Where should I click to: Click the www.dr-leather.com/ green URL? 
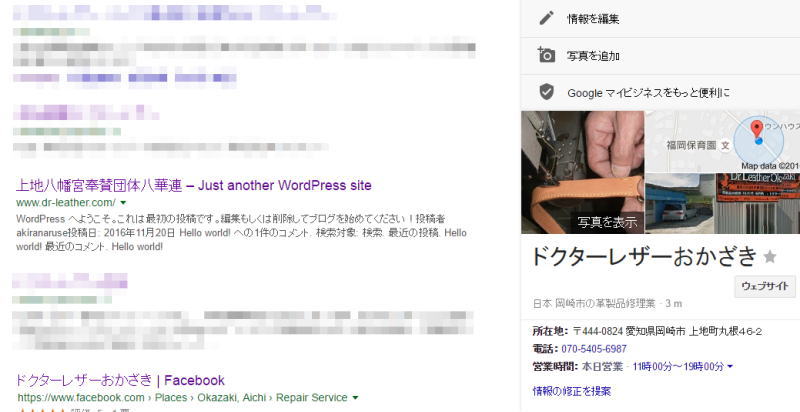pos(66,203)
